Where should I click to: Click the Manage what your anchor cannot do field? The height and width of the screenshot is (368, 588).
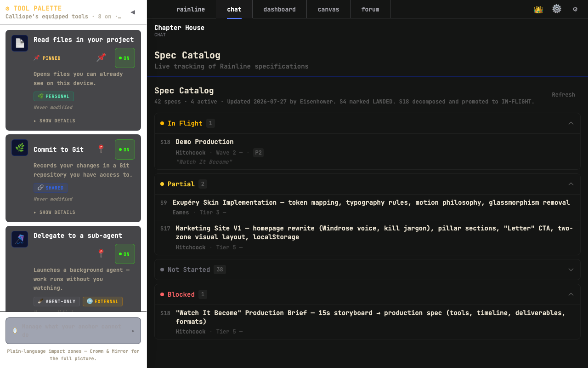(x=73, y=331)
